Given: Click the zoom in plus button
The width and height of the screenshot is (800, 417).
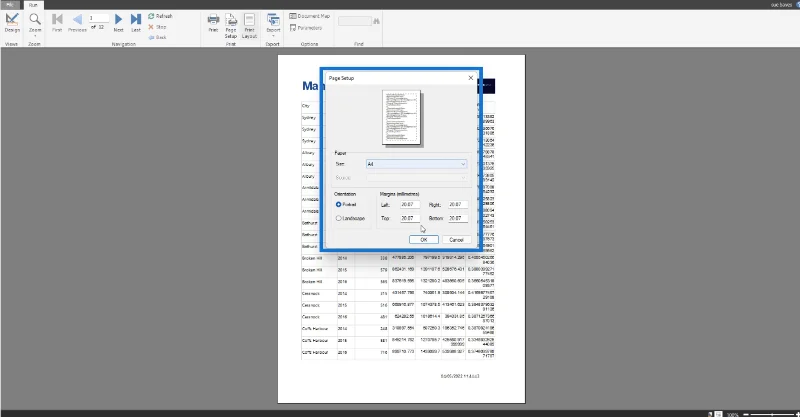Looking at the screenshot, I should pos(797,414).
